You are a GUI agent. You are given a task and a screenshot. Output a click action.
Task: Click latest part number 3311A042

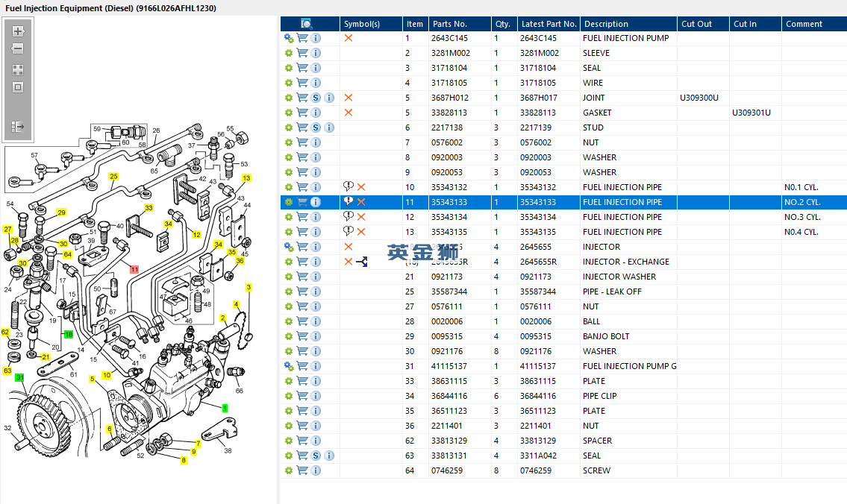tap(538, 456)
